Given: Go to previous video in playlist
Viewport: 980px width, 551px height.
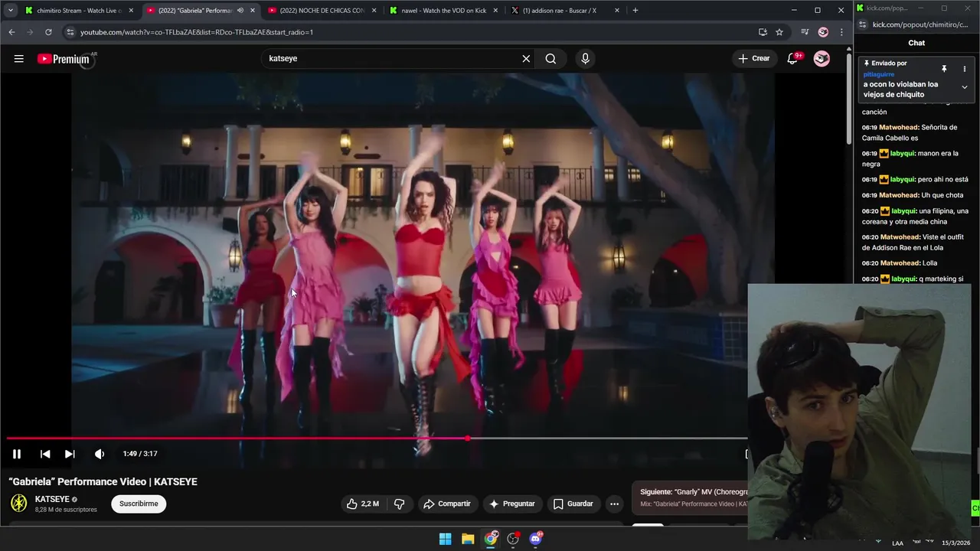Looking at the screenshot, I should click(x=45, y=454).
